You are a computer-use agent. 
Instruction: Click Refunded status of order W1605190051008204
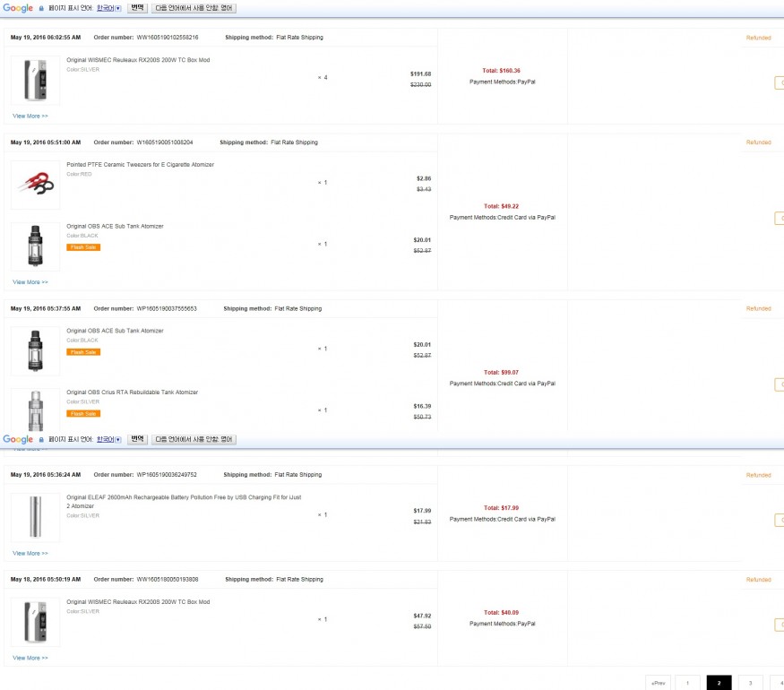(759, 142)
